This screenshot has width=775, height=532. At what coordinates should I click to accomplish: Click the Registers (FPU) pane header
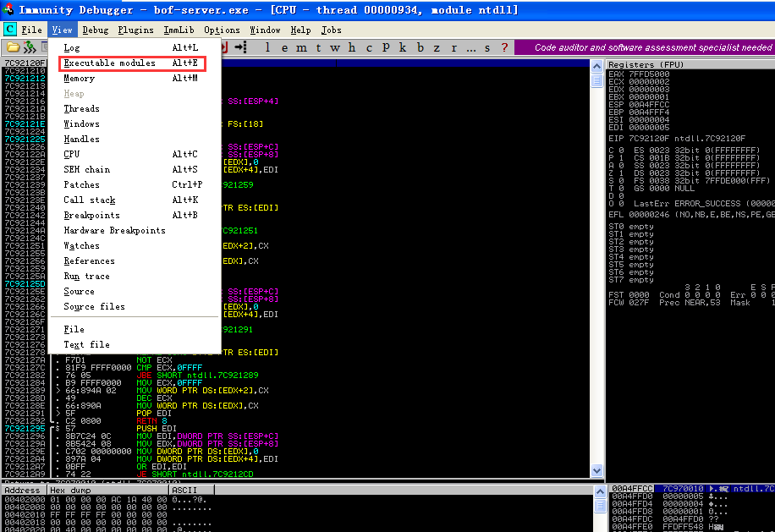(x=691, y=65)
